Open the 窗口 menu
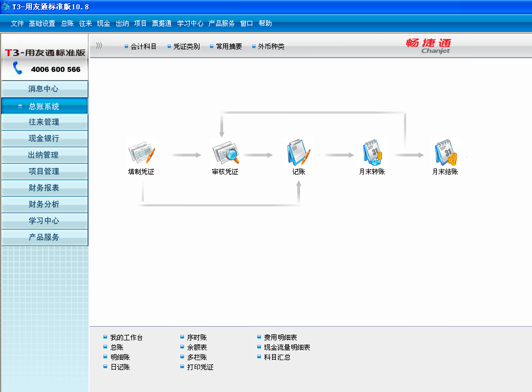532x392 pixels. click(x=246, y=24)
